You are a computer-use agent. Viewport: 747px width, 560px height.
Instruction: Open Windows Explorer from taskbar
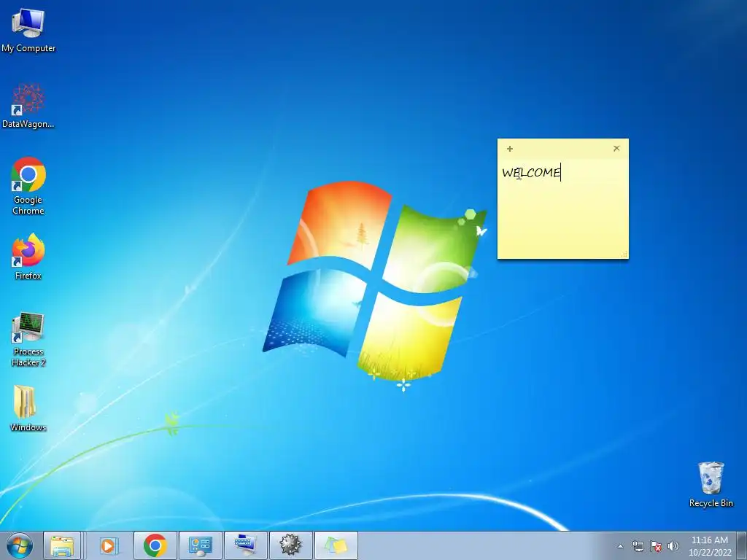tap(63, 545)
